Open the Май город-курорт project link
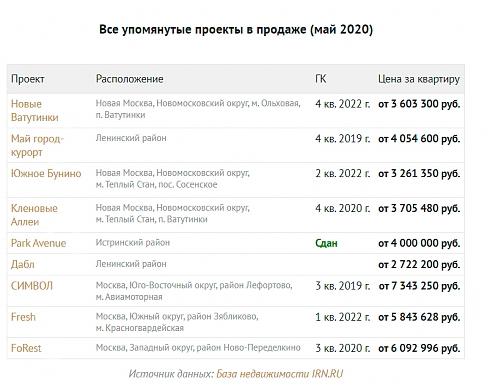The image size is (490, 386). (37, 145)
